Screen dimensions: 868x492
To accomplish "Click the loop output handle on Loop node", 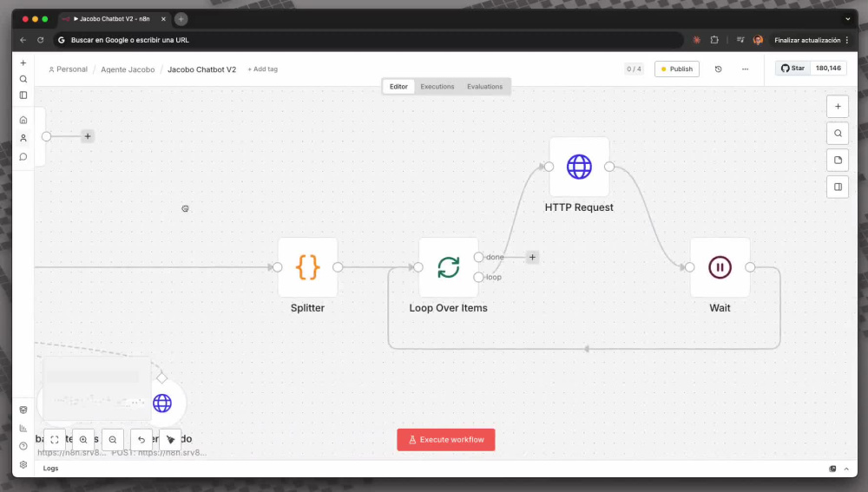I will (x=478, y=277).
